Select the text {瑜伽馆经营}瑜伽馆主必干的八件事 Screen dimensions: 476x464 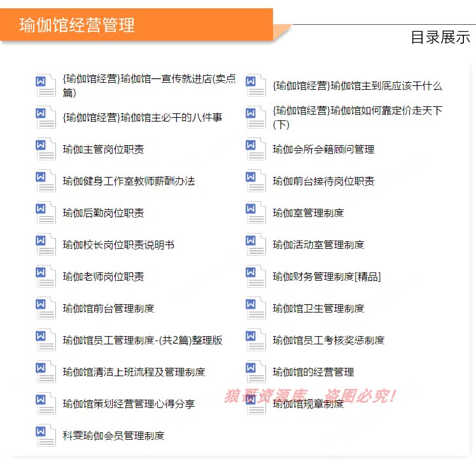143,118
